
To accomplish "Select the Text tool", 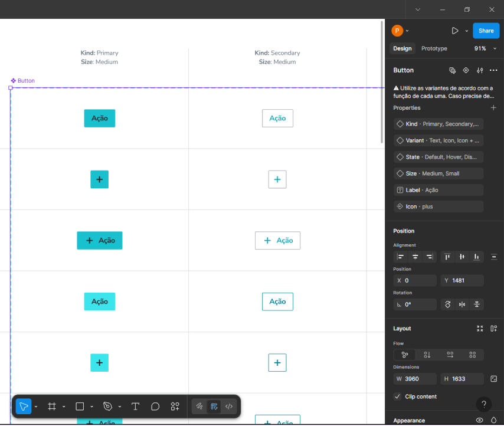I will [x=135, y=407].
